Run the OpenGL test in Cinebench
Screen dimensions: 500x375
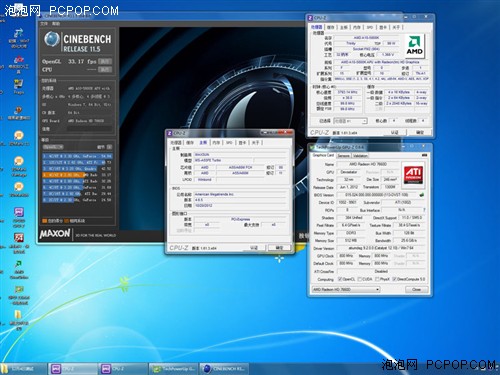105,62
